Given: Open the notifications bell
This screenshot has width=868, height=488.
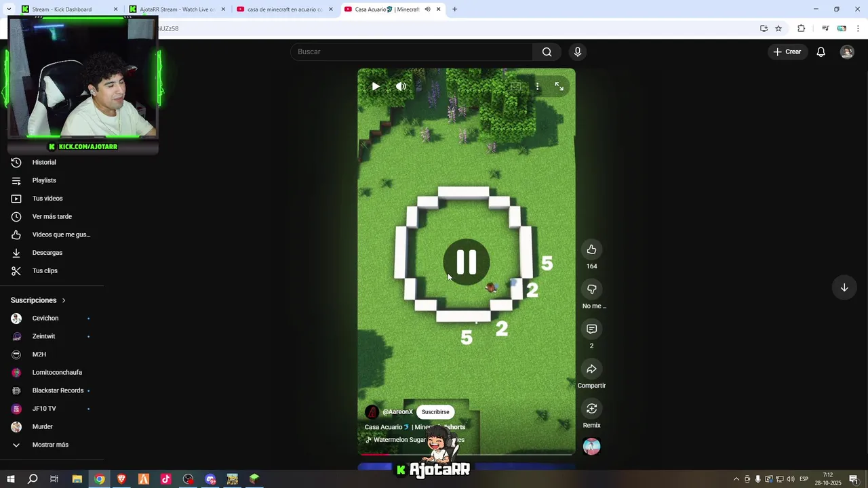Looking at the screenshot, I should click(x=821, y=52).
